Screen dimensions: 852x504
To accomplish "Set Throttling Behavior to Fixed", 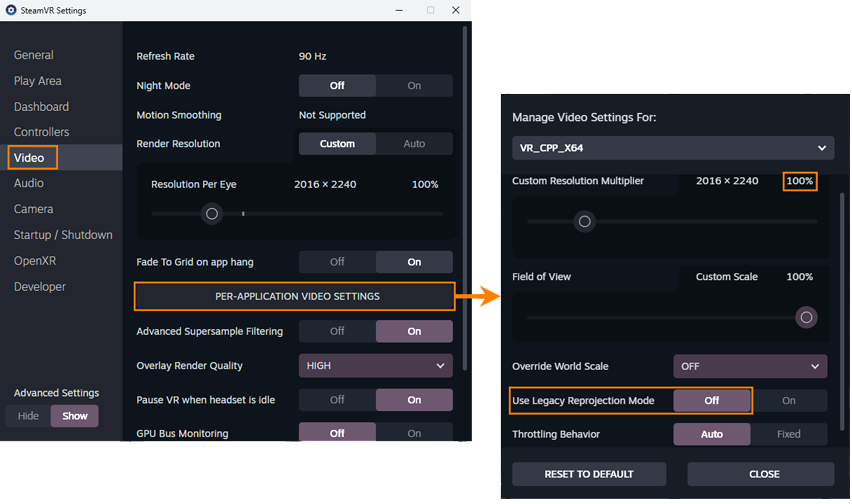I will point(788,435).
